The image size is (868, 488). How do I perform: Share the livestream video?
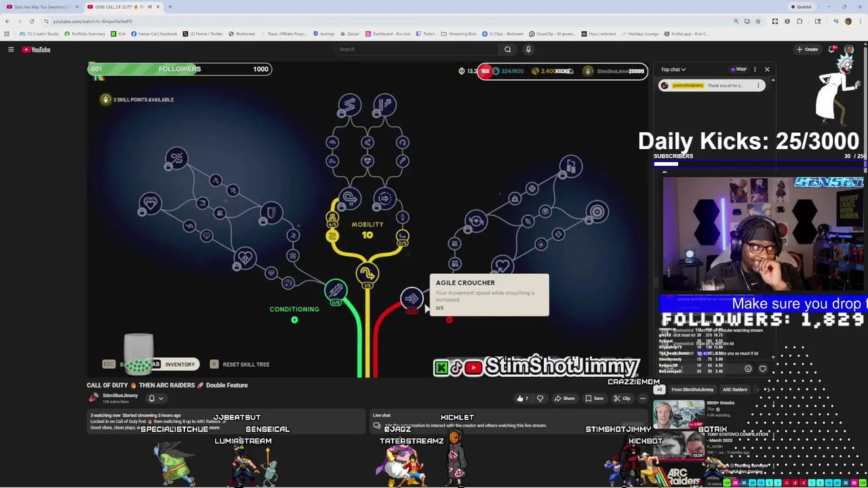(564, 399)
